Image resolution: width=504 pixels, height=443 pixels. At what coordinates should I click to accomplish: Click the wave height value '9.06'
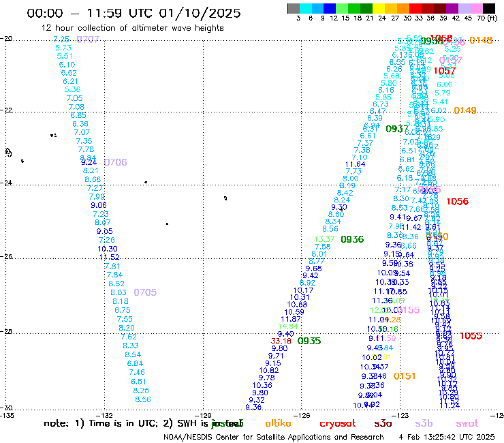(x=99, y=205)
